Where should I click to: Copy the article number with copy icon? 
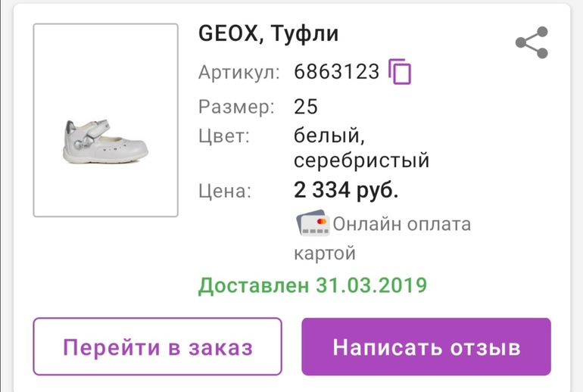pyautogui.click(x=400, y=72)
